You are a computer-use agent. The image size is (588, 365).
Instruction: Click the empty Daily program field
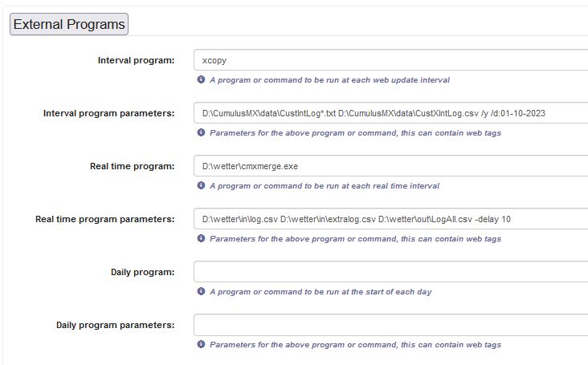coord(390,272)
